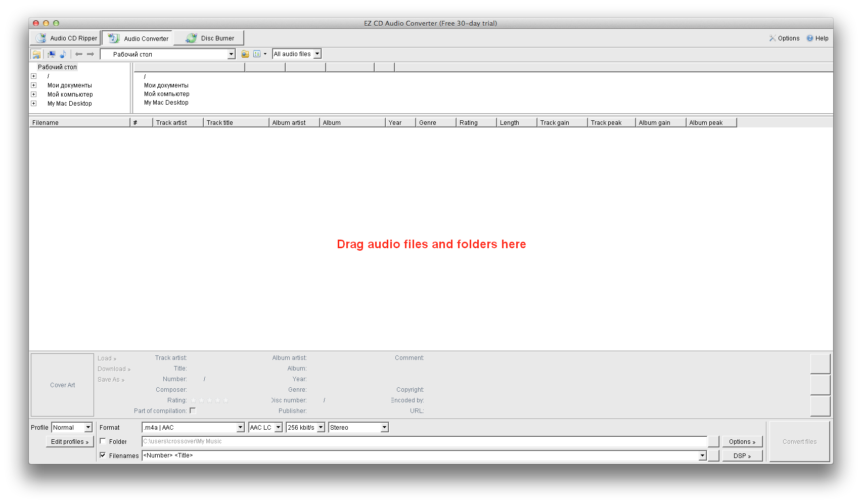The width and height of the screenshot is (862, 504).
Task: Sort by Album gain column header
Action: pos(661,123)
